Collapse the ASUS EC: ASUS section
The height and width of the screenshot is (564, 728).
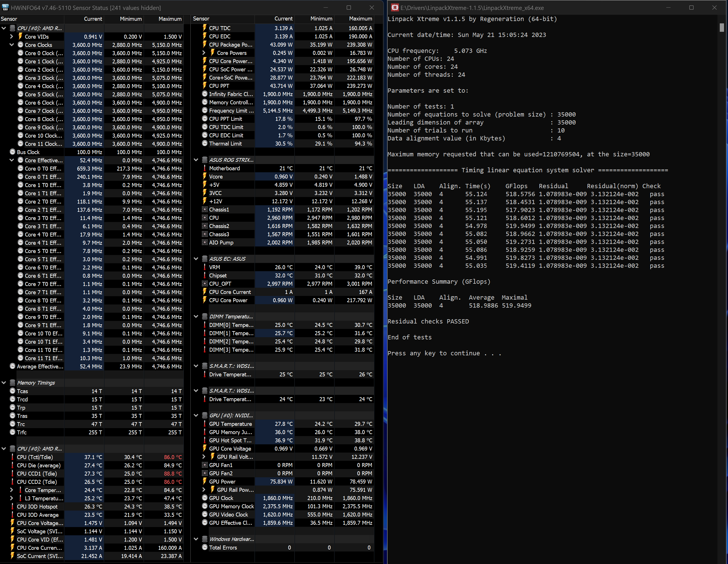[x=196, y=259]
